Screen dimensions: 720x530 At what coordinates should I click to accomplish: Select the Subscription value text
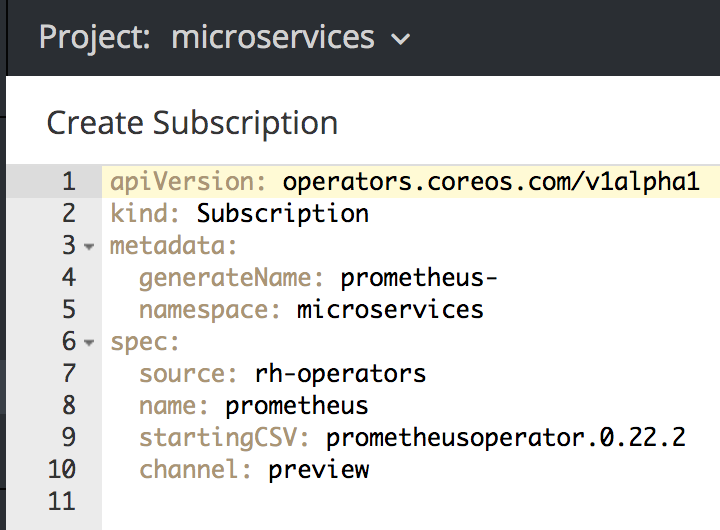282,214
